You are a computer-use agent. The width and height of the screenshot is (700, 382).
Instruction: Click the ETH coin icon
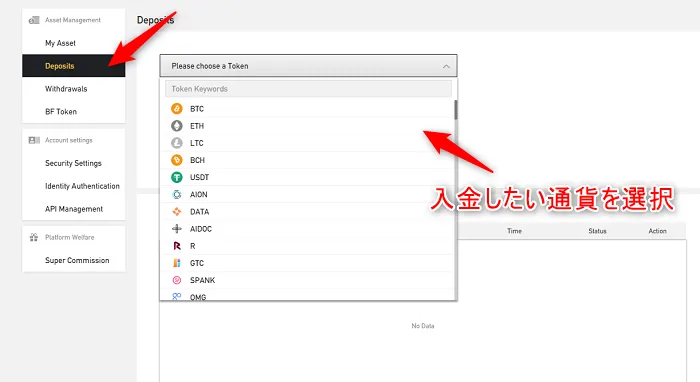[x=177, y=126]
